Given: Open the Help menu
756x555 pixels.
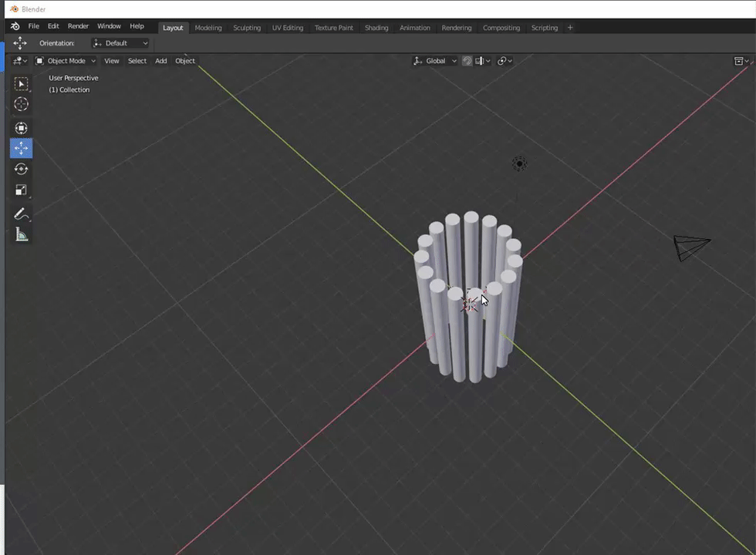Looking at the screenshot, I should (x=137, y=26).
